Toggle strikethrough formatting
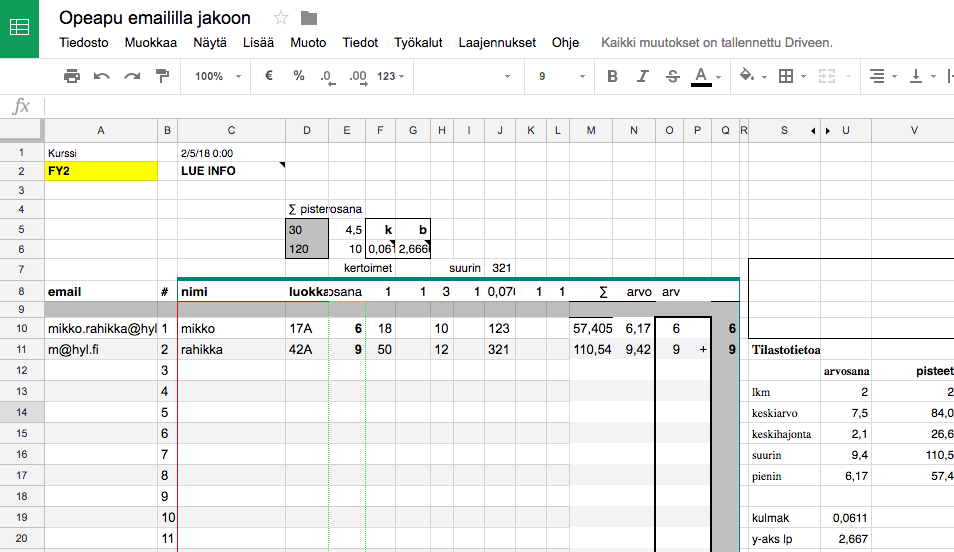The width and height of the screenshot is (954, 552). [672, 76]
